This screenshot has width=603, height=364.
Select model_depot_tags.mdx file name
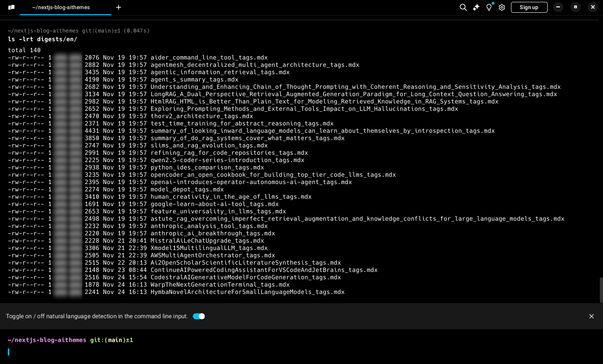[187, 190]
